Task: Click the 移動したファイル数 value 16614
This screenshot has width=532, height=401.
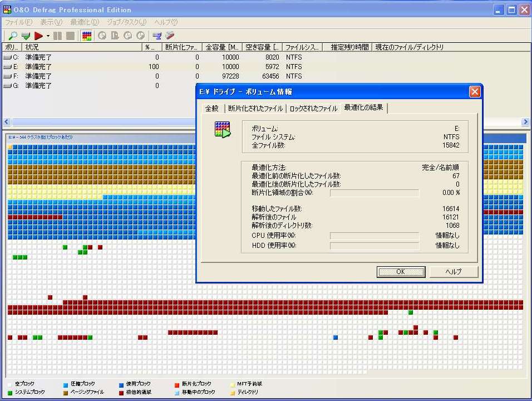Action: click(x=451, y=209)
